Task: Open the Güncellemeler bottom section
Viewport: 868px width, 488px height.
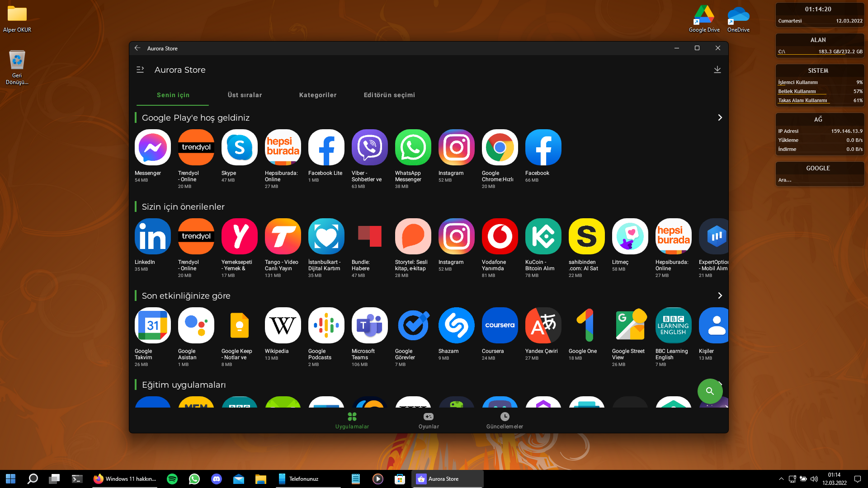Action: pos(505,420)
